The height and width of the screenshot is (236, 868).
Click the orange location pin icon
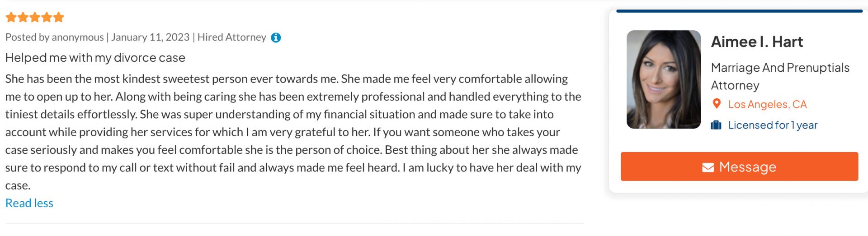pyautogui.click(x=717, y=104)
